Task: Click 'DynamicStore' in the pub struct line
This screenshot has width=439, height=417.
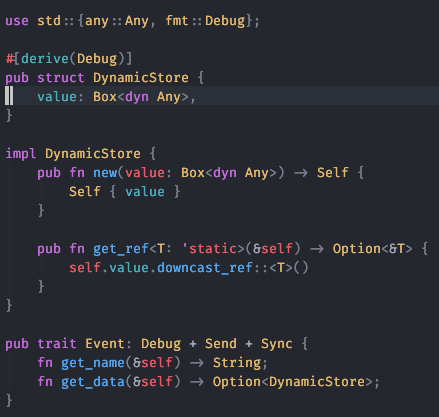Action: click(x=141, y=78)
